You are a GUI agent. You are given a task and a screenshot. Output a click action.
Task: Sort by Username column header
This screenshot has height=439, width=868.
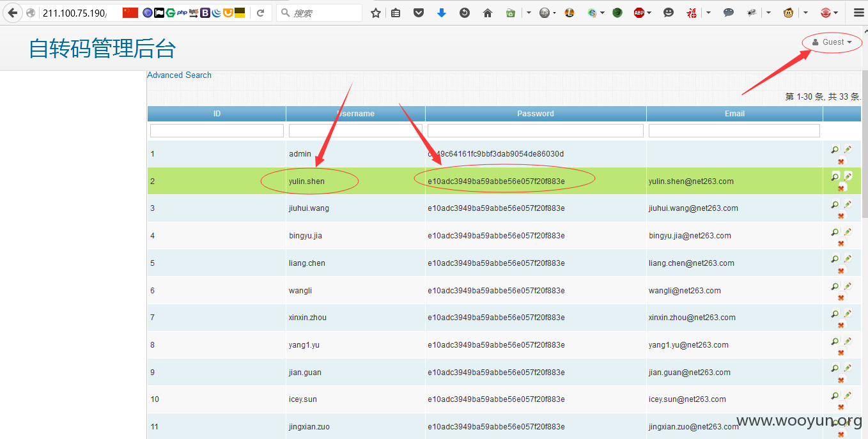tap(355, 114)
